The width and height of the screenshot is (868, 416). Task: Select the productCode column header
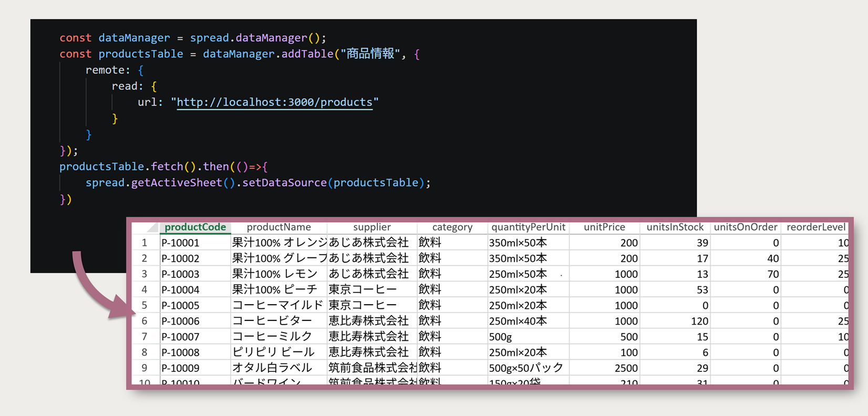[195, 227]
